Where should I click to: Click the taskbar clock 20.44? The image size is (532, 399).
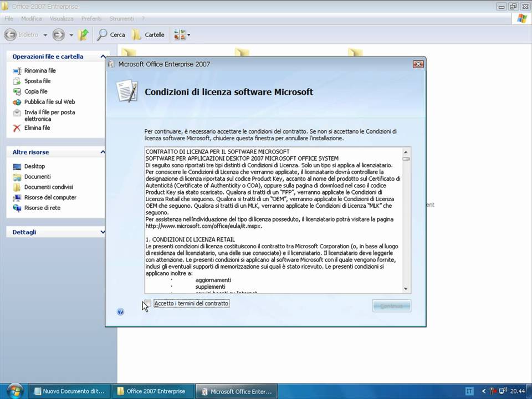pos(518,391)
